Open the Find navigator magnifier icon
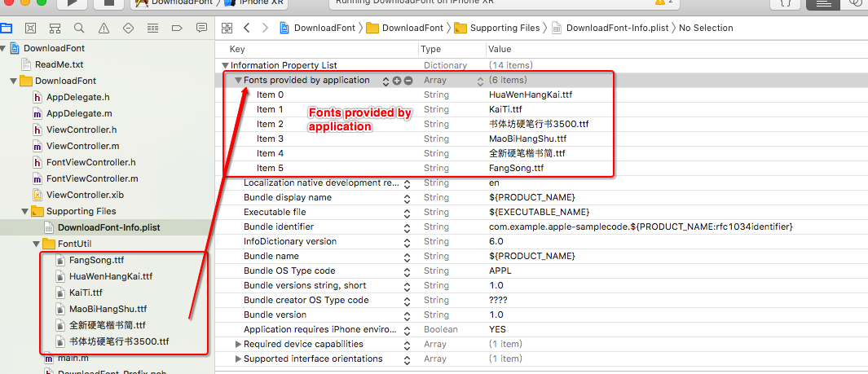This screenshot has width=868, height=374. (79, 28)
